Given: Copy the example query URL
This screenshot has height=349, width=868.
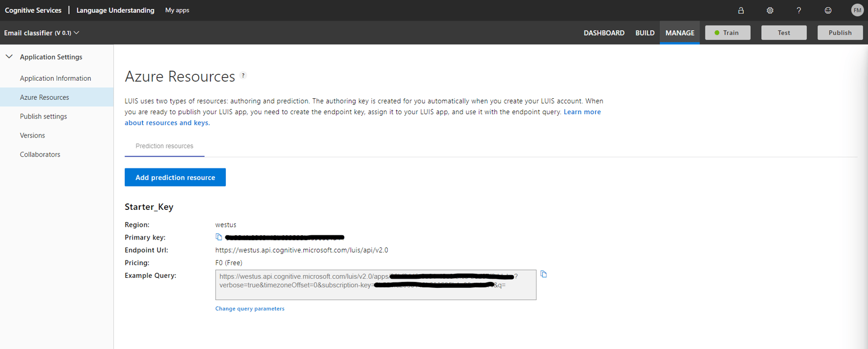Looking at the screenshot, I should tap(543, 274).
